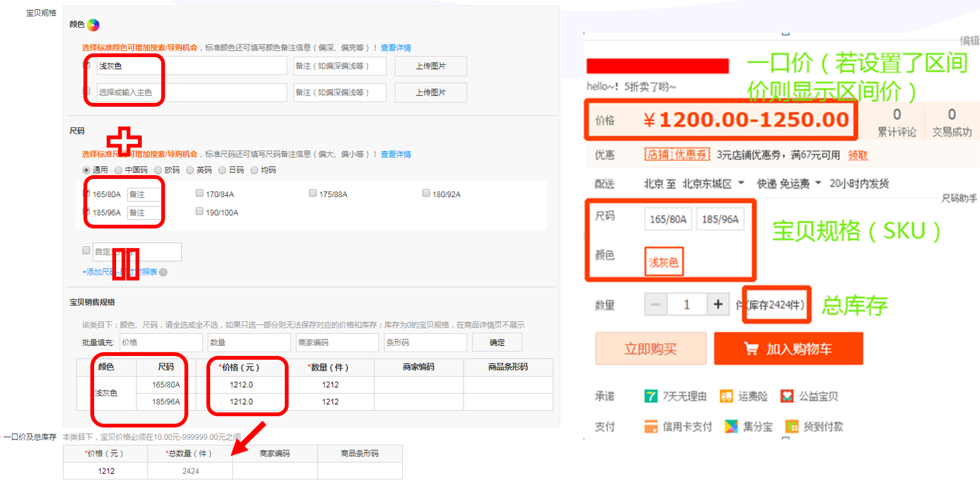Click the 7天无理由 promise icon
Screen dimensions: 980x484
pyautogui.click(x=651, y=396)
